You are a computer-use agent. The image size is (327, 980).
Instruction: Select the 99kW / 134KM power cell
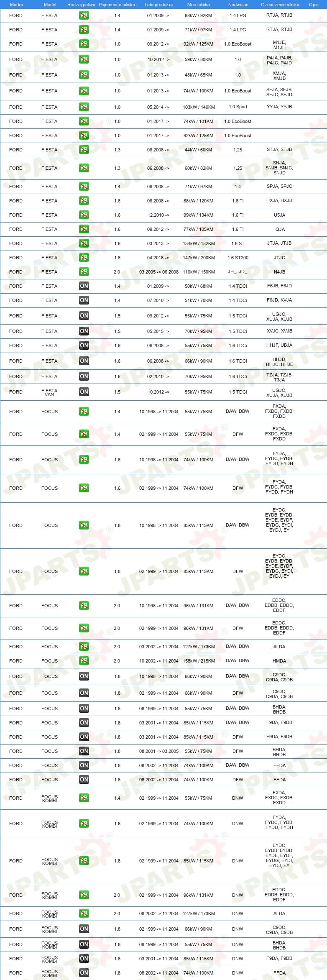(x=199, y=215)
